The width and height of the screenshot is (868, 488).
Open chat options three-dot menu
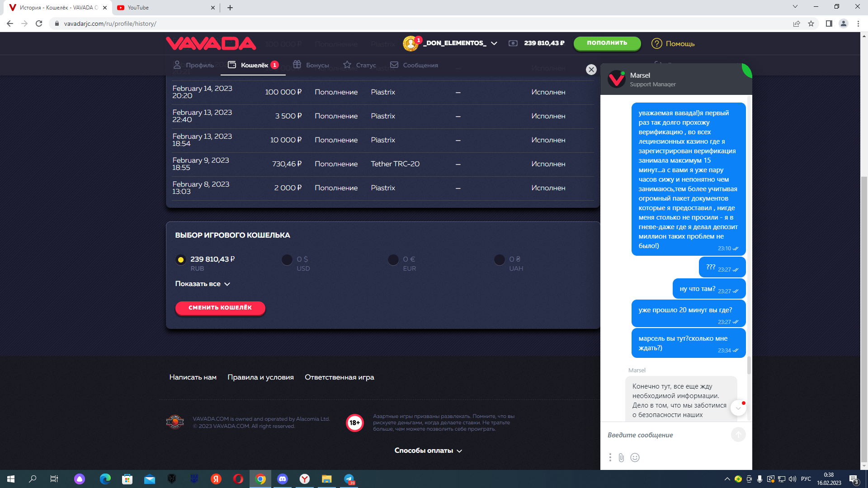pos(610,457)
